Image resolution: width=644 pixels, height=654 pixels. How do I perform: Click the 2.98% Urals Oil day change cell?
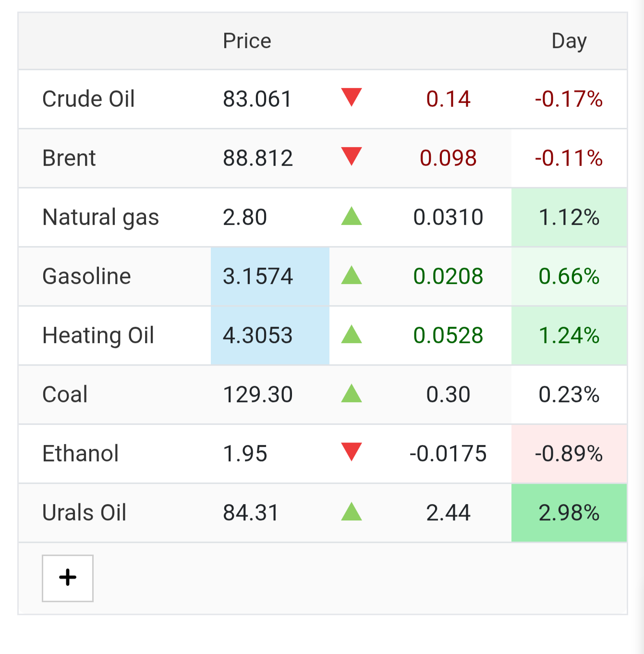(x=569, y=513)
